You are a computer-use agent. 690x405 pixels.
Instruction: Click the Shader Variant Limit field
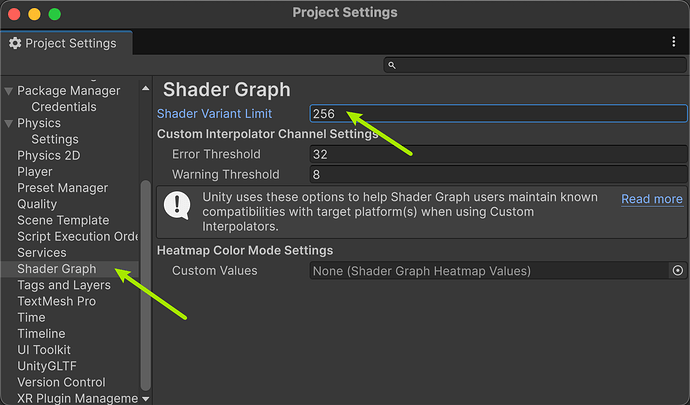(x=498, y=114)
